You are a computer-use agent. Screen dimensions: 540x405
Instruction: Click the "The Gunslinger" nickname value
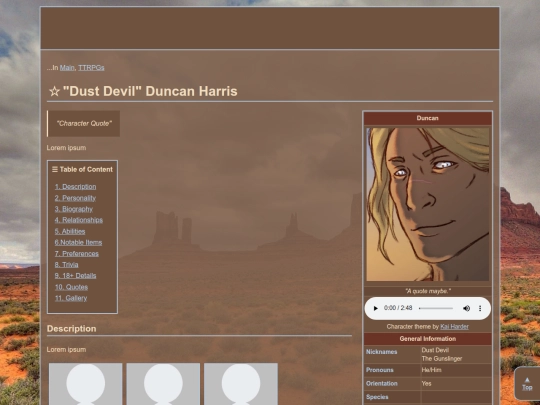[x=442, y=359]
